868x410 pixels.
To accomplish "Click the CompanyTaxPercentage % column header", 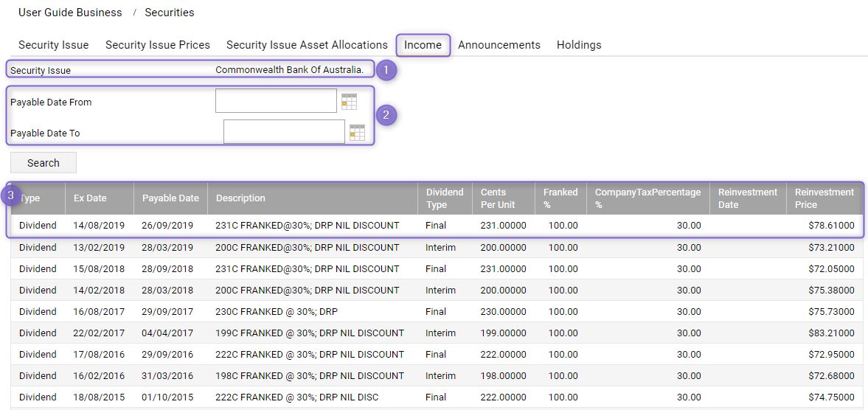I will (x=648, y=198).
